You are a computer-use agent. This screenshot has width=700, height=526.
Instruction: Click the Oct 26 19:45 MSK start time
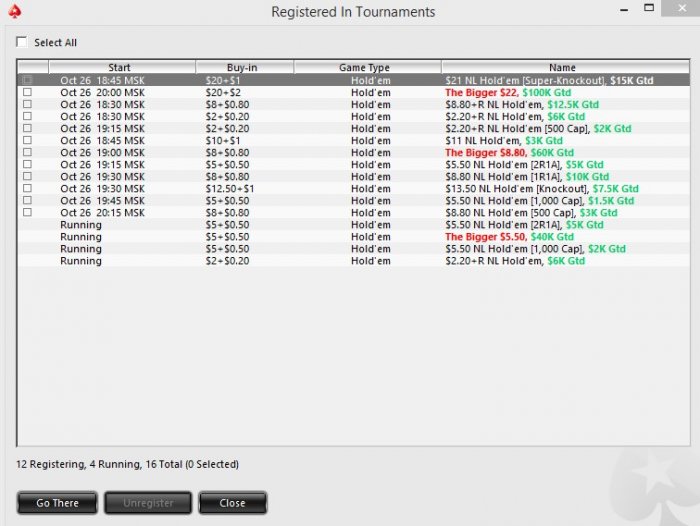coord(102,200)
